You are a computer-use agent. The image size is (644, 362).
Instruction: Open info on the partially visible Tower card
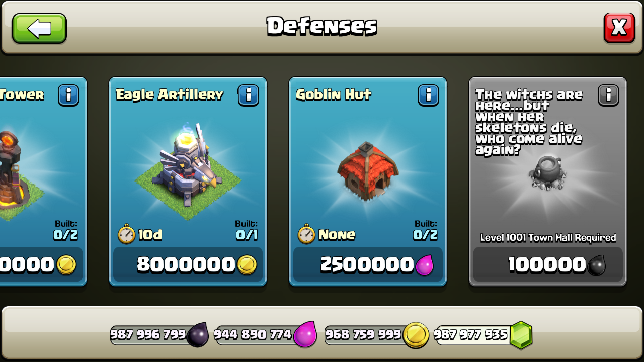(68, 95)
